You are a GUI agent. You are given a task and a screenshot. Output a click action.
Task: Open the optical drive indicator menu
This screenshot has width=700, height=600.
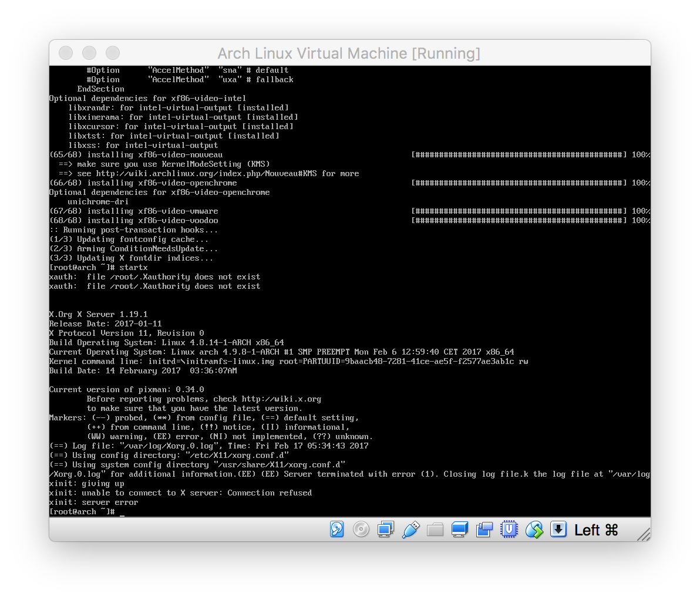pos(361,530)
